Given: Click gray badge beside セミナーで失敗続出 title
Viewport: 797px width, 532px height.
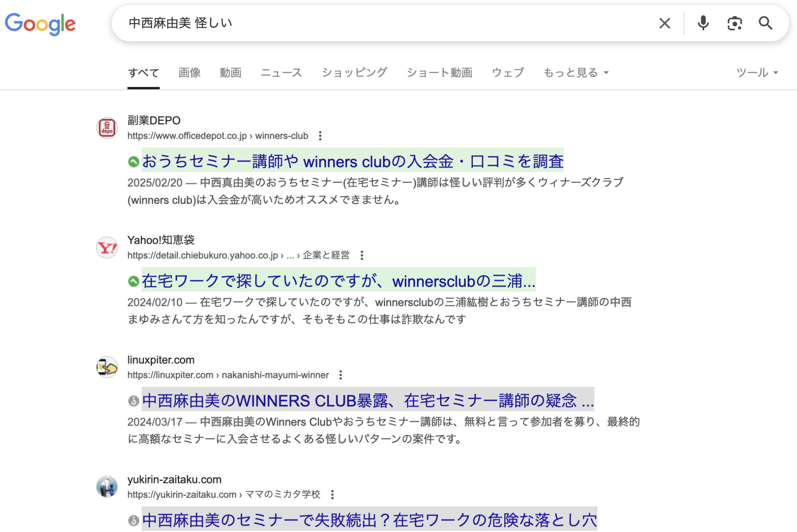Looking at the screenshot, I should click(134, 520).
